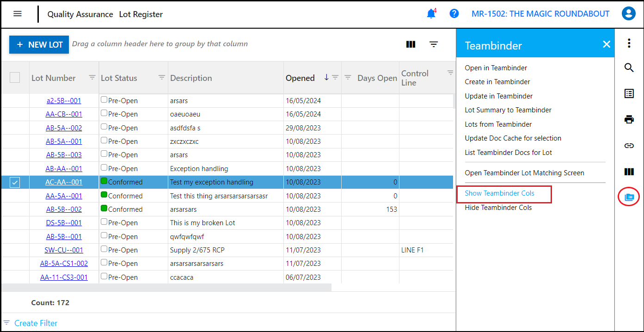Toggle the Pre-Open checkbox for a2-5B--001

(x=104, y=99)
